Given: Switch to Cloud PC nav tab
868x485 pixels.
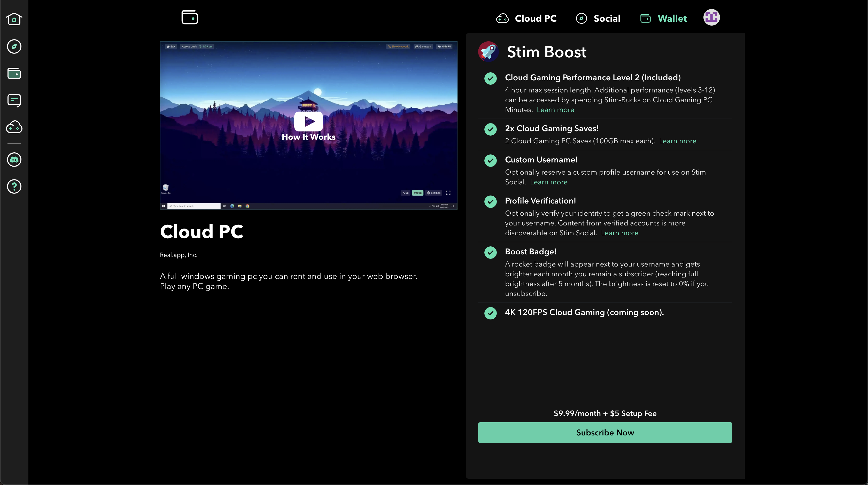Looking at the screenshot, I should (526, 19).
